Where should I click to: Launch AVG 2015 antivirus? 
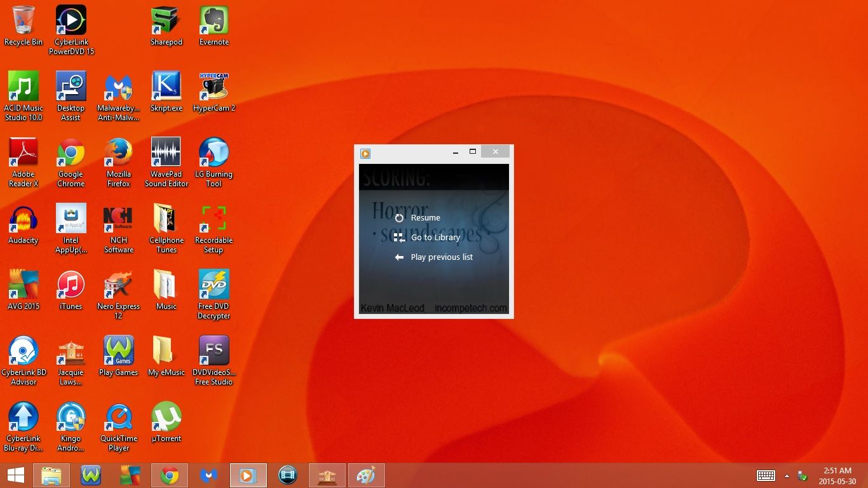[x=24, y=285]
